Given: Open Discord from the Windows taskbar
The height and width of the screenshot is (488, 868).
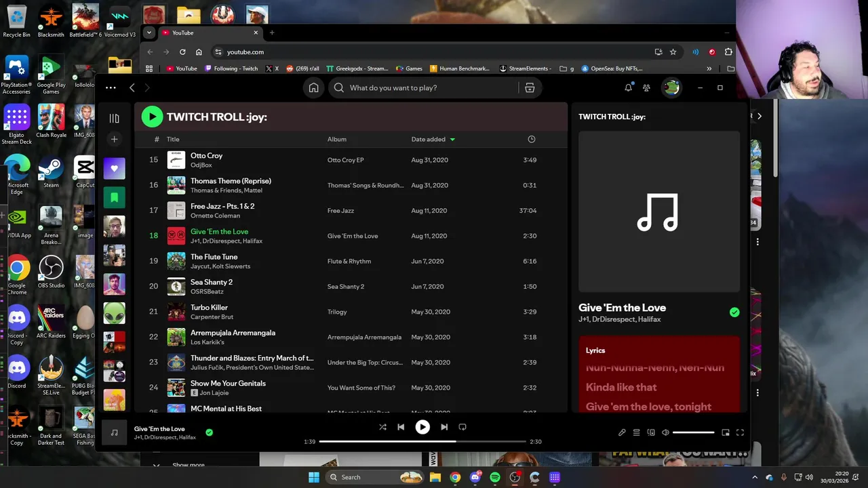Looking at the screenshot, I should point(475,477).
